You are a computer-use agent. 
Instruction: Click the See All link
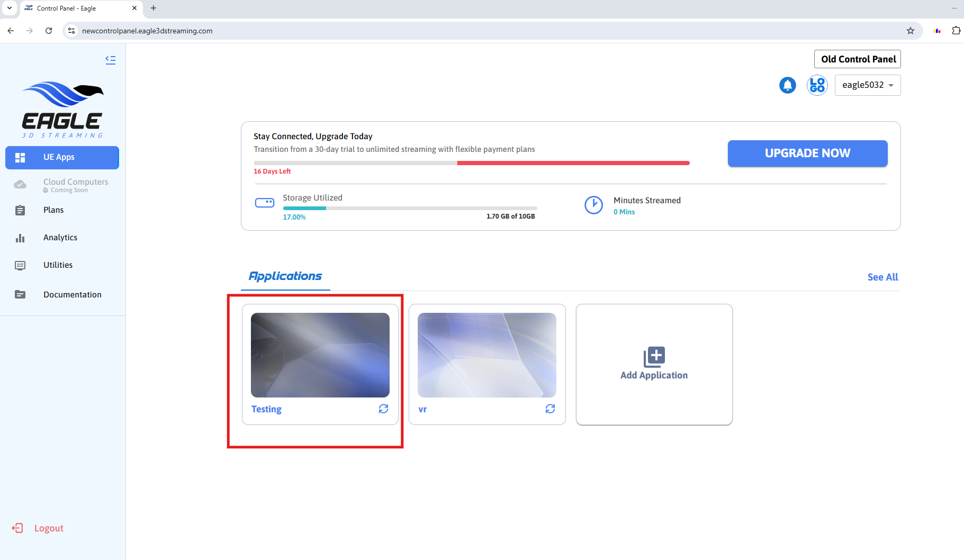coord(882,277)
